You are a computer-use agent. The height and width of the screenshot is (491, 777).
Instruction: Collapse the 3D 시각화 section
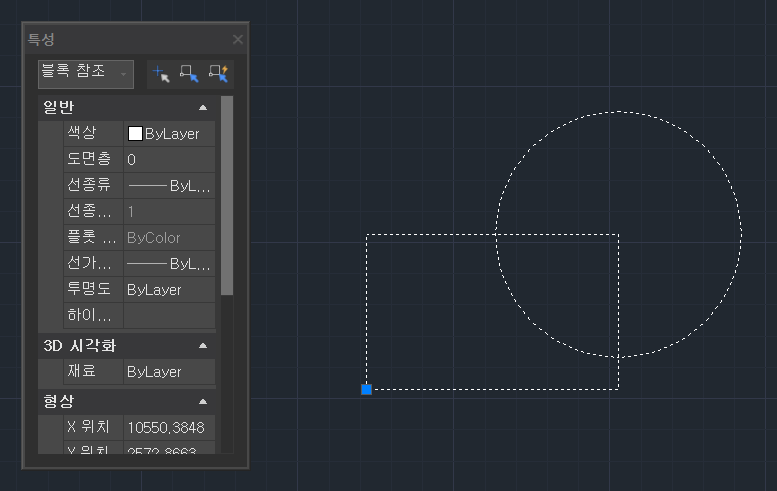click(203, 346)
